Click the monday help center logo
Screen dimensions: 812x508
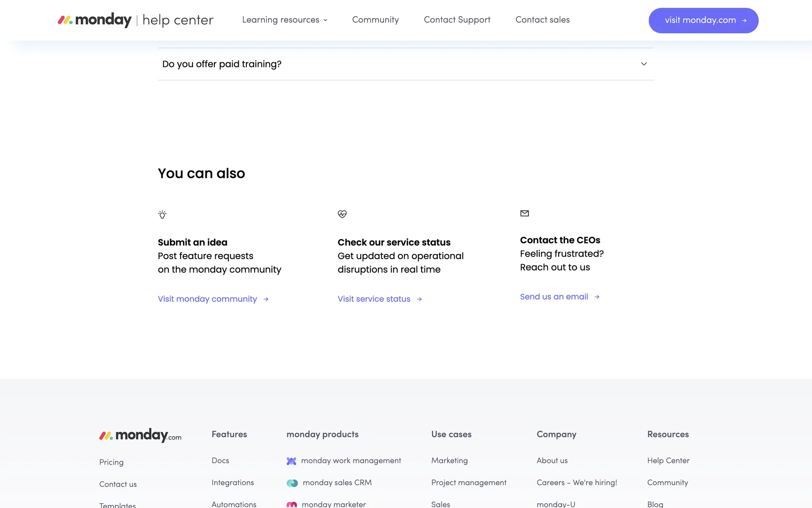[135, 20]
